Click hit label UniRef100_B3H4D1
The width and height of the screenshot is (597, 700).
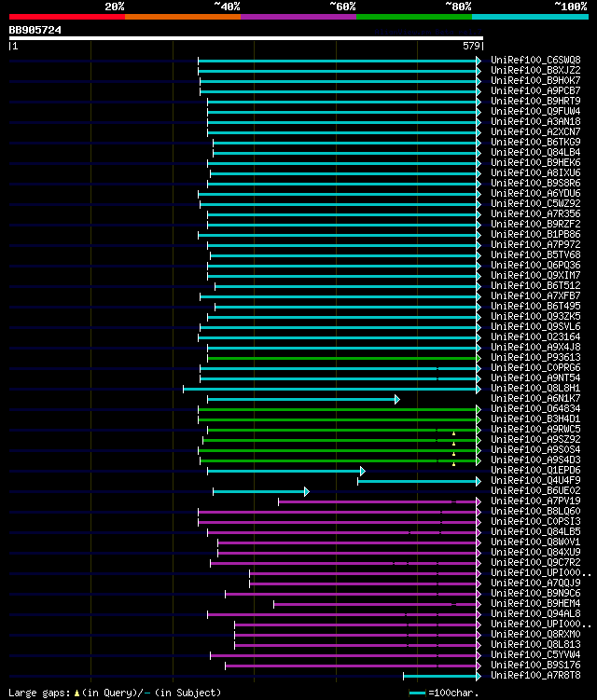pos(535,419)
